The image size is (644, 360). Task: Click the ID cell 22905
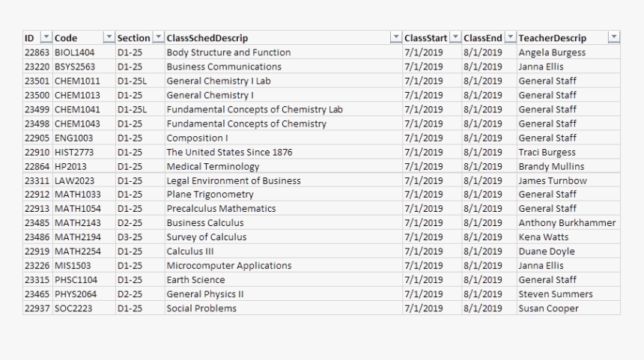pos(37,138)
